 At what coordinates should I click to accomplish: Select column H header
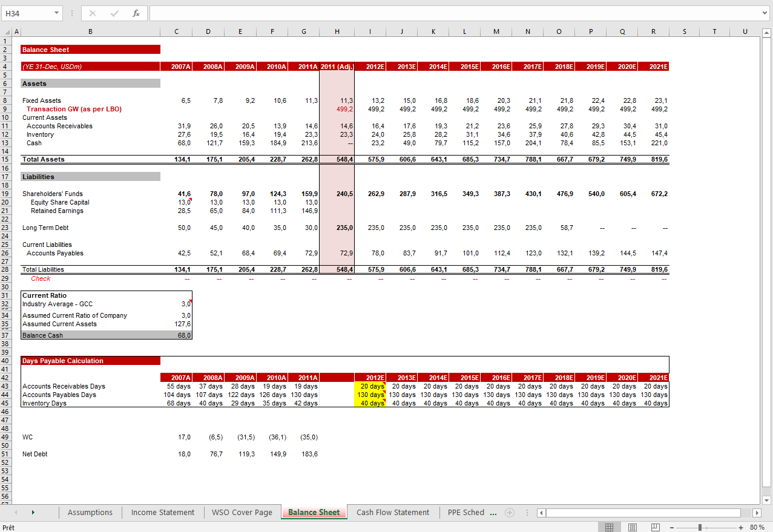[x=337, y=31]
